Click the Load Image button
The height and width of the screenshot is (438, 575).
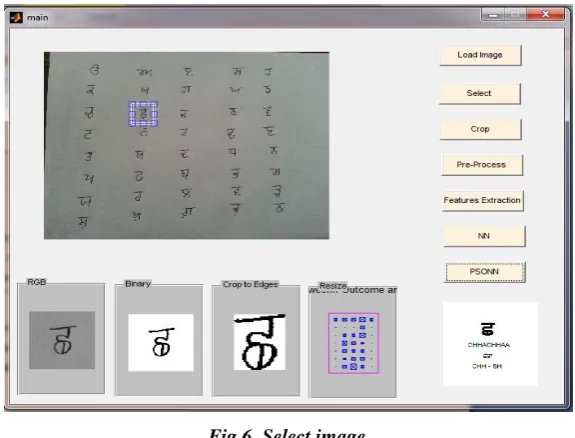[480, 55]
